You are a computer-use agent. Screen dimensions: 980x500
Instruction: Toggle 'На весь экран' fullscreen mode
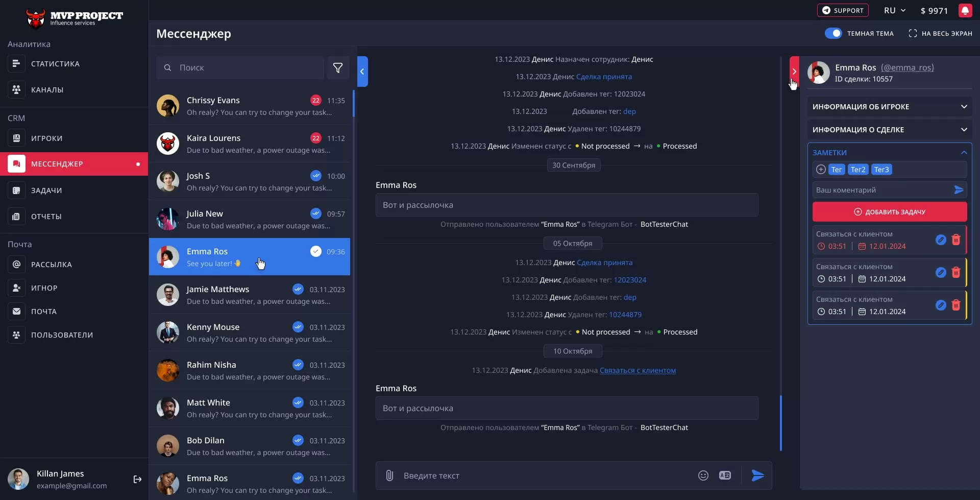click(x=940, y=34)
